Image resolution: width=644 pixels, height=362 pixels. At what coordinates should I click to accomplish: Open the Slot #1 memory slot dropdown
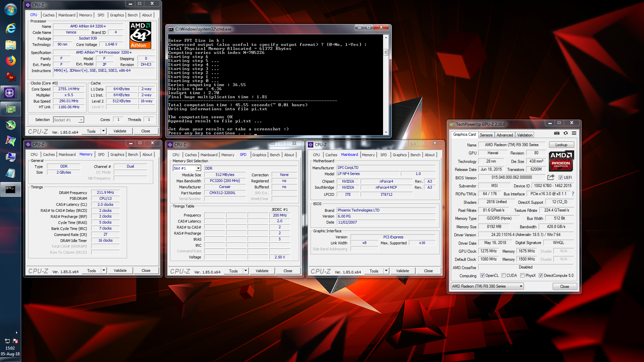[187, 168]
